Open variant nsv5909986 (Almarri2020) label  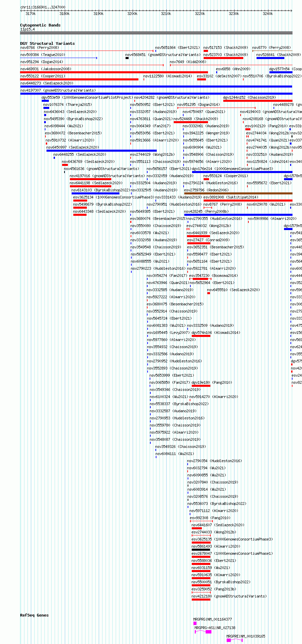point(272,219)
